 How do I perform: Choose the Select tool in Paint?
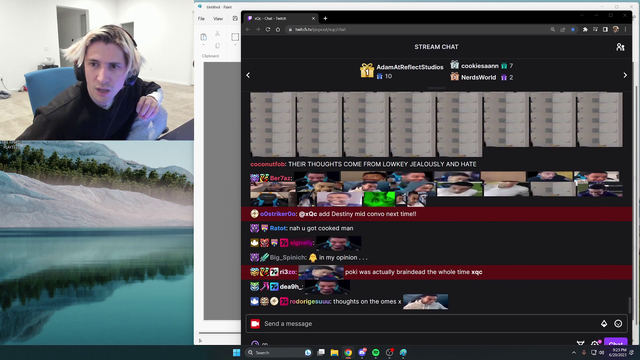[235, 37]
